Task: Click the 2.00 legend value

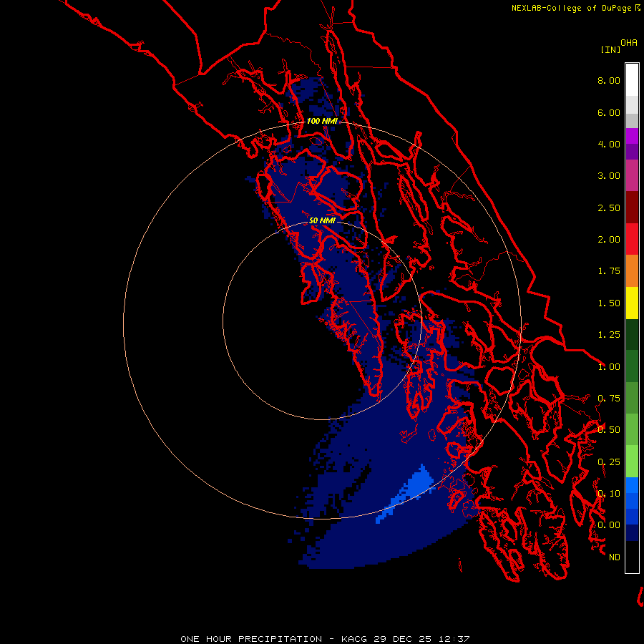Action: coord(609,240)
